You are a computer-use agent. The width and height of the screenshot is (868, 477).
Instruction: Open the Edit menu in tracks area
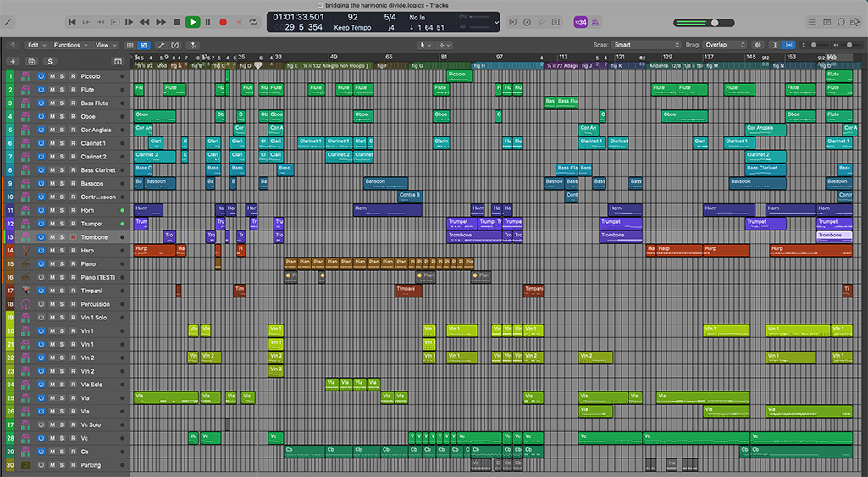(37, 45)
